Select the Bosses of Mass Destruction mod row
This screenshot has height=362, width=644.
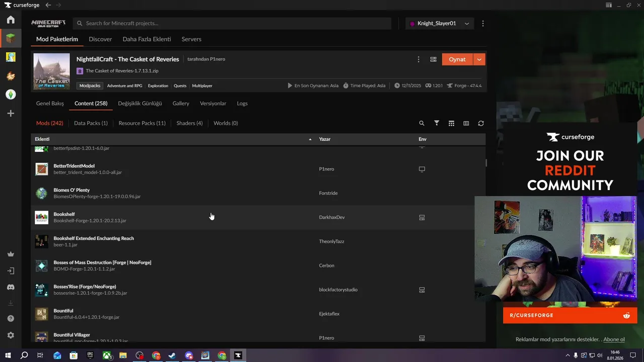point(258,265)
